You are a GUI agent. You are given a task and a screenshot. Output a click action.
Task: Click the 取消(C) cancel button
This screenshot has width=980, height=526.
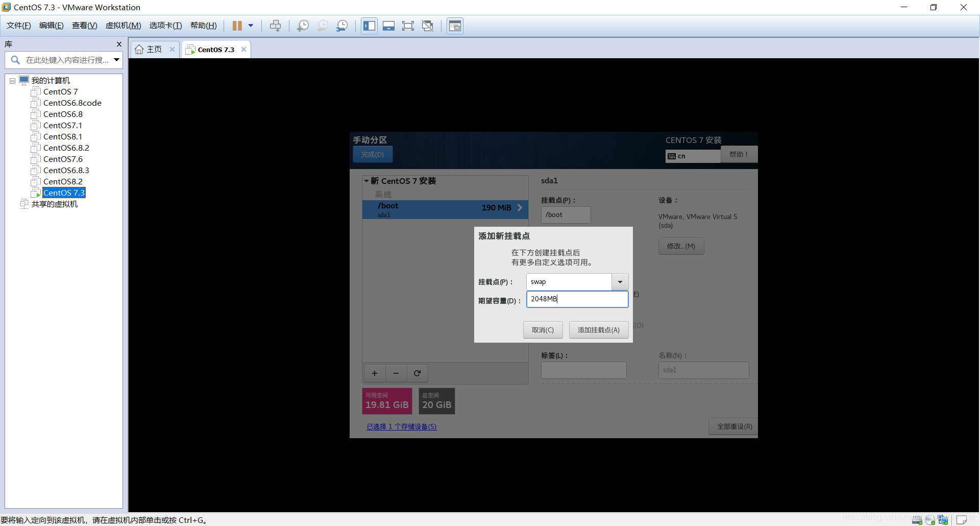click(543, 330)
